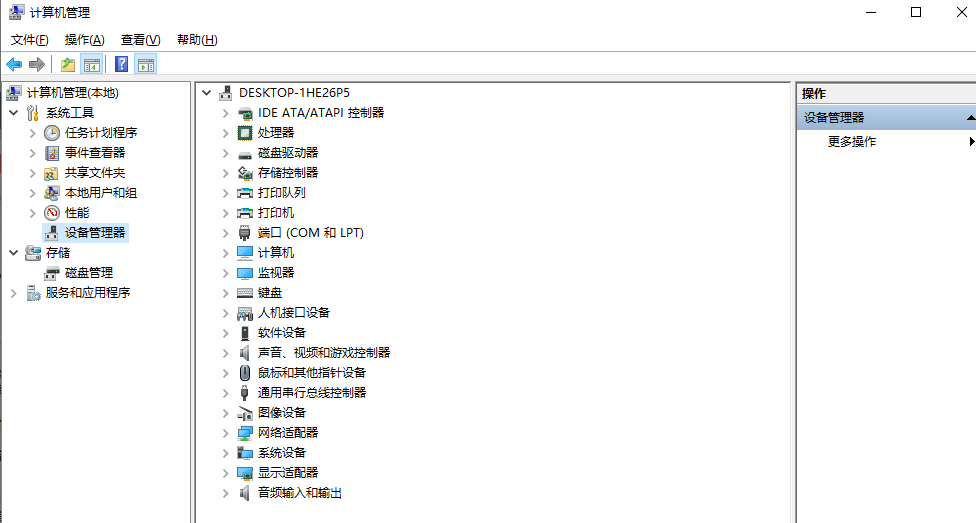Viewport: 976px width, 523px height.
Task: Click the 图像设备 camera icon
Action: 245,413
